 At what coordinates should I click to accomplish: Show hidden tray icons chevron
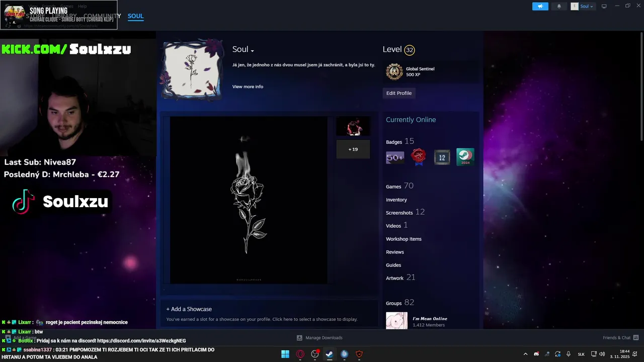[525, 354]
